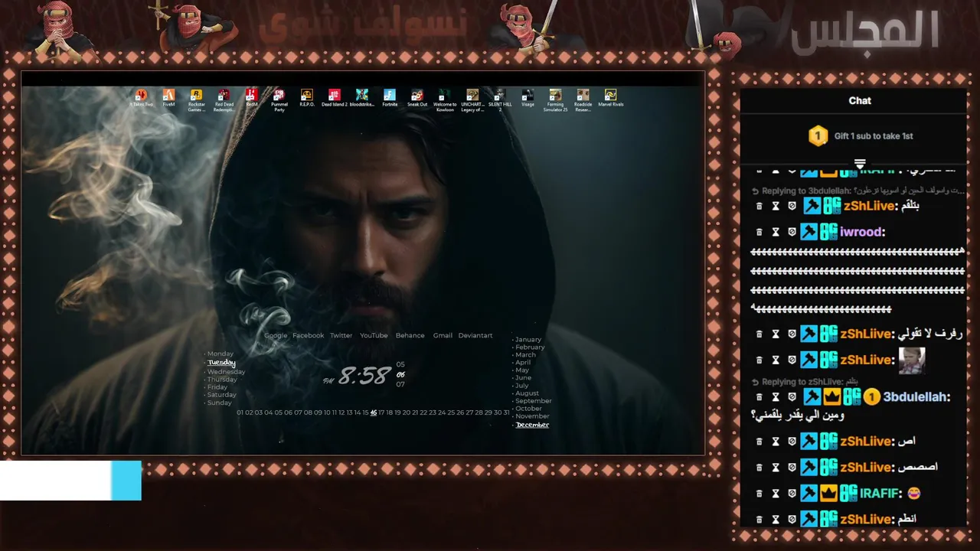Image resolution: width=980 pixels, height=551 pixels.
Task: Click the gold 1 badge beside 3bdulellah
Action: [872, 396]
